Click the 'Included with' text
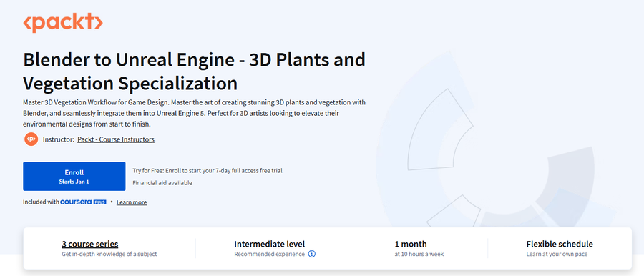Screen dimensions: 644x276 coord(41,202)
